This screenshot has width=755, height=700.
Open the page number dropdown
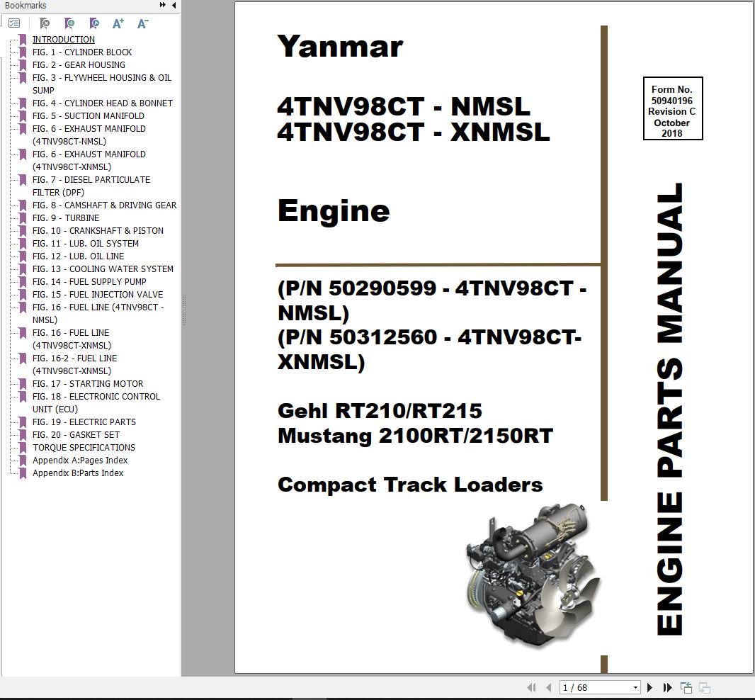point(632,687)
